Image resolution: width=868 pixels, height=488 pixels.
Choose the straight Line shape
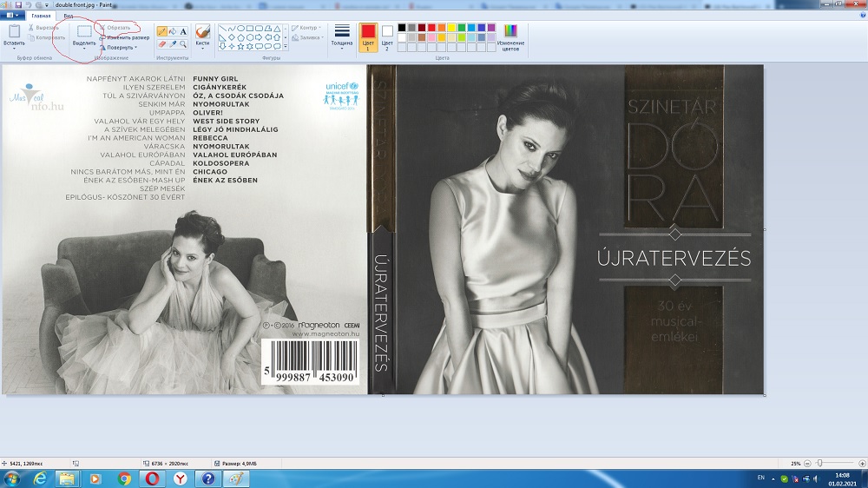point(222,29)
